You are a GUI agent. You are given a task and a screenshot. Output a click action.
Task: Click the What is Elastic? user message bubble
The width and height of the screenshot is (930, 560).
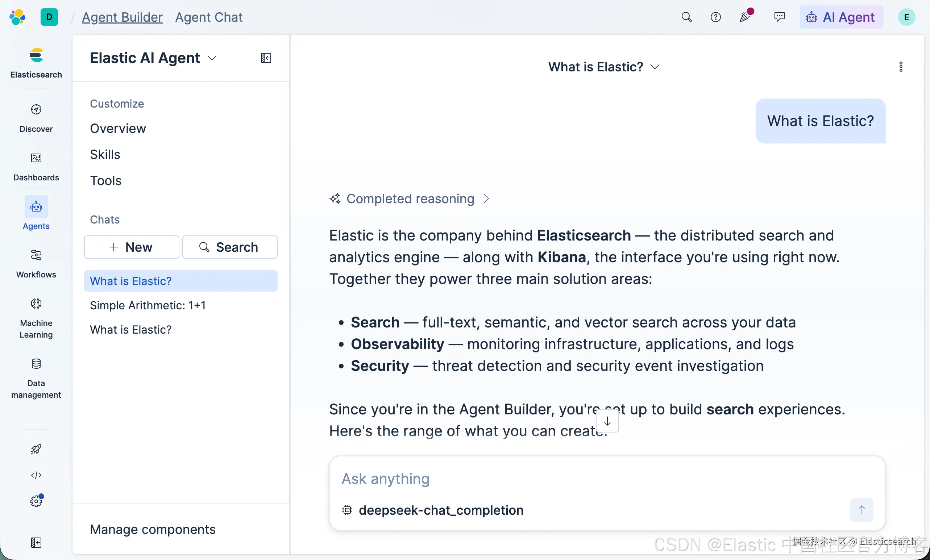(x=821, y=121)
